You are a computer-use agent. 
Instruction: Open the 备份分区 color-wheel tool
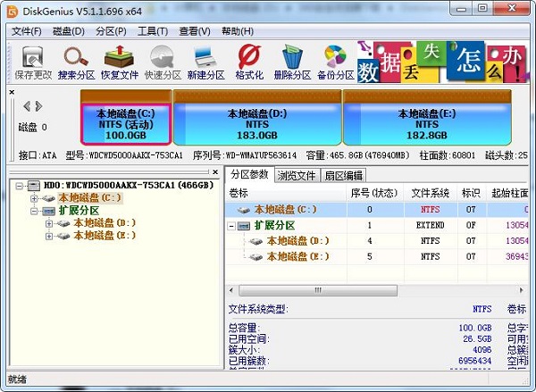click(335, 63)
